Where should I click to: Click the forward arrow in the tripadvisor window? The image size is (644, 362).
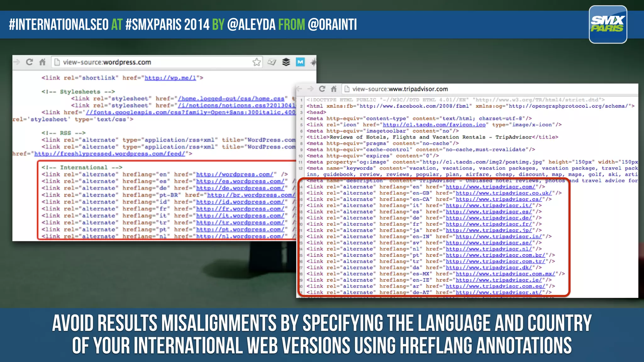pos(311,89)
